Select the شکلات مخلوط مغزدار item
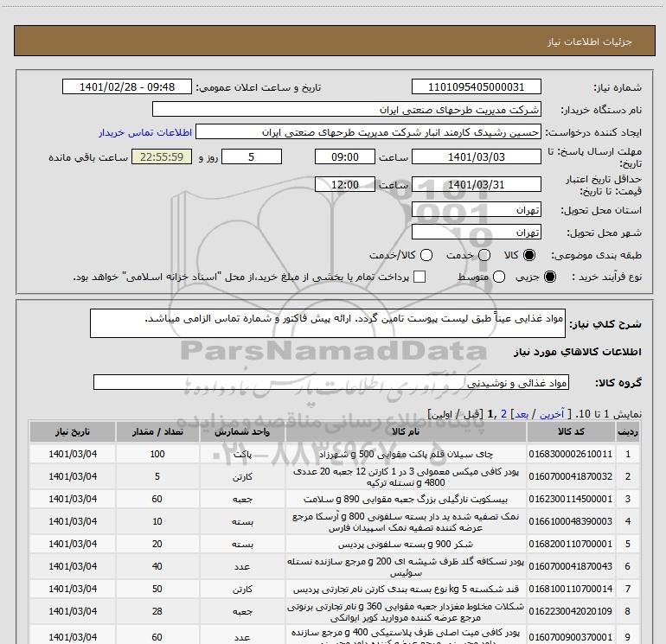 [x=406, y=612]
